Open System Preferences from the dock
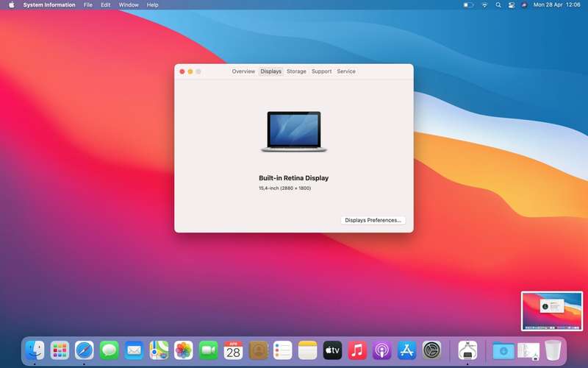The height and width of the screenshot is (368, 588). pos(431,350)
